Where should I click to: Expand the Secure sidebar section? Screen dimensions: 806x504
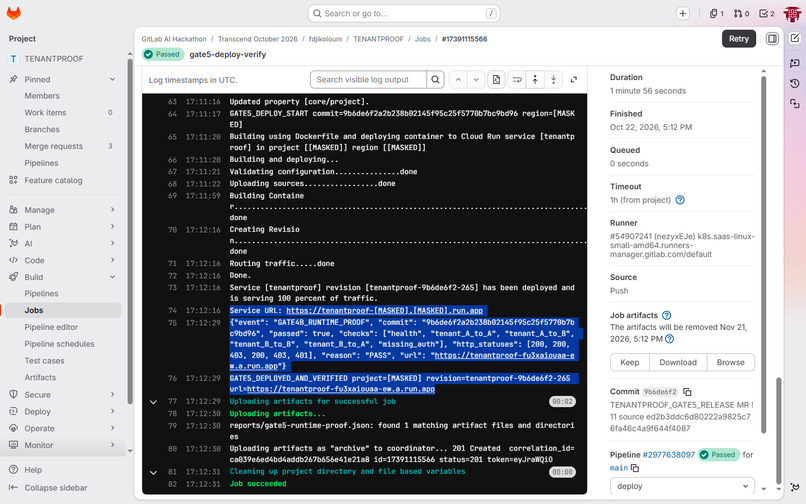click(112, 394)
